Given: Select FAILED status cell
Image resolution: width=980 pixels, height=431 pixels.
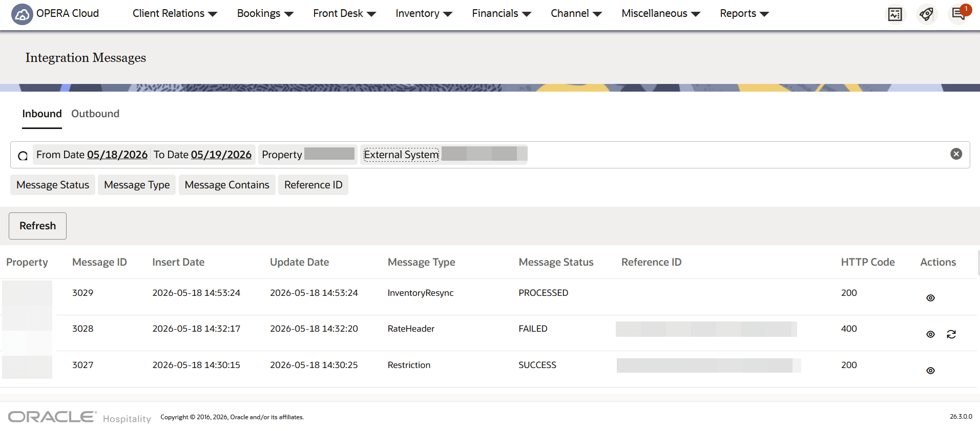Looking at the screenshot, I should 533,329.
